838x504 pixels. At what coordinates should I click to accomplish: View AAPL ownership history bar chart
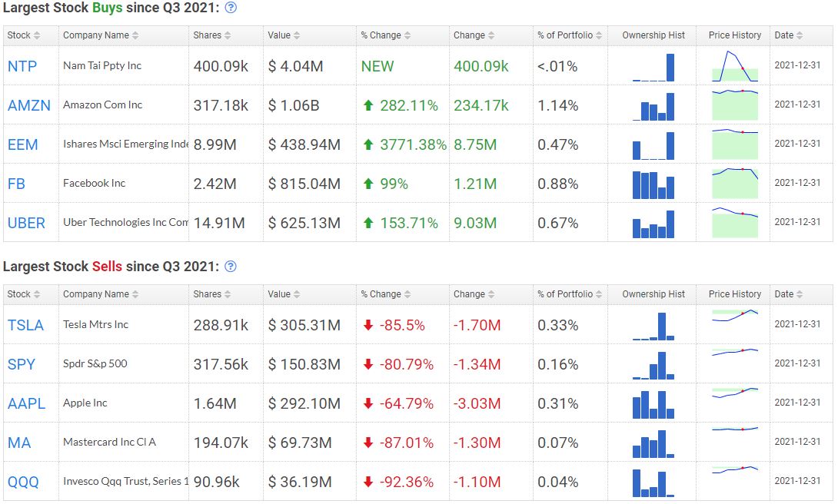653,405
